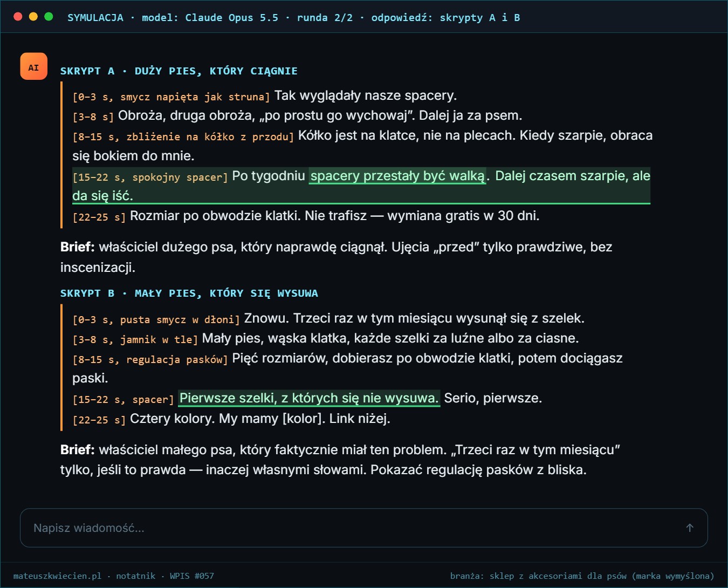Click cue '[8–15 s, regulacja pasków]'
Viewport: 728px width, 588px height.
tap(150, 360)
